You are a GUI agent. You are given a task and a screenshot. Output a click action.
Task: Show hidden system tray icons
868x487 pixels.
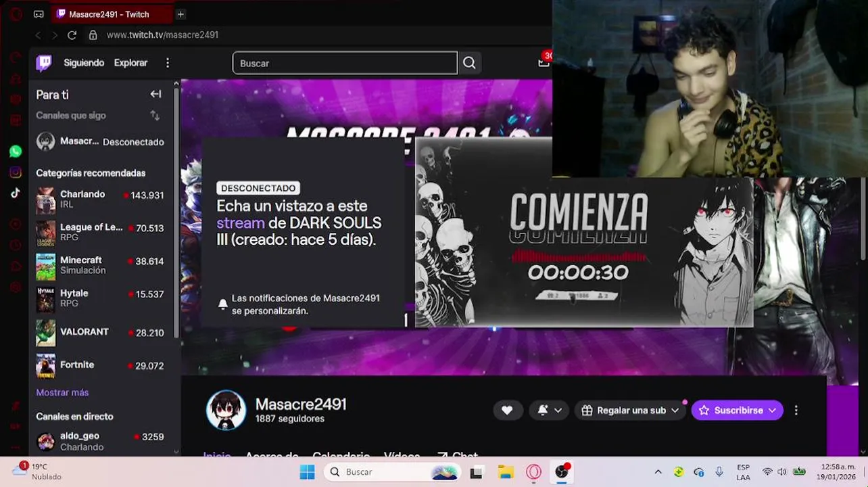pyautogui.click(x=658, y=472)
